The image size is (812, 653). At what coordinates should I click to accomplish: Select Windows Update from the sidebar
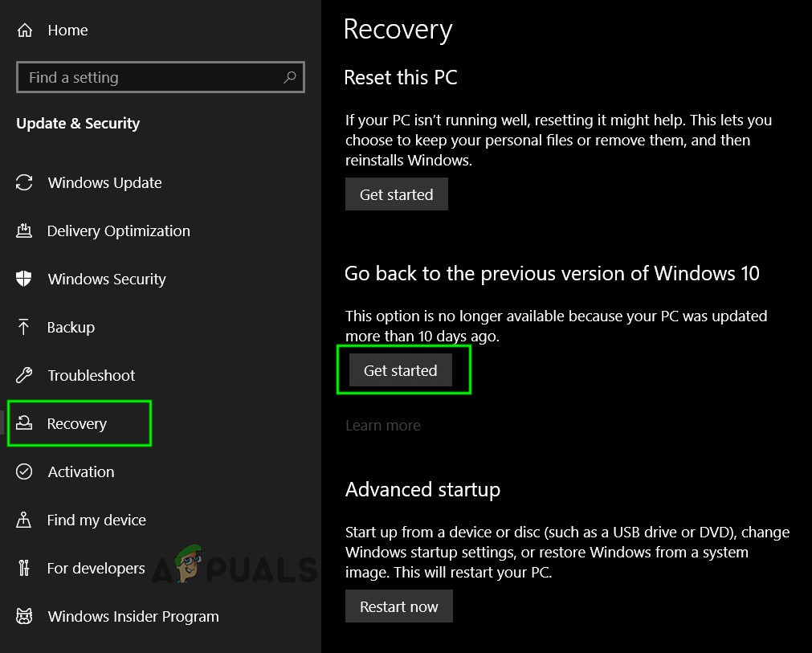104,182
